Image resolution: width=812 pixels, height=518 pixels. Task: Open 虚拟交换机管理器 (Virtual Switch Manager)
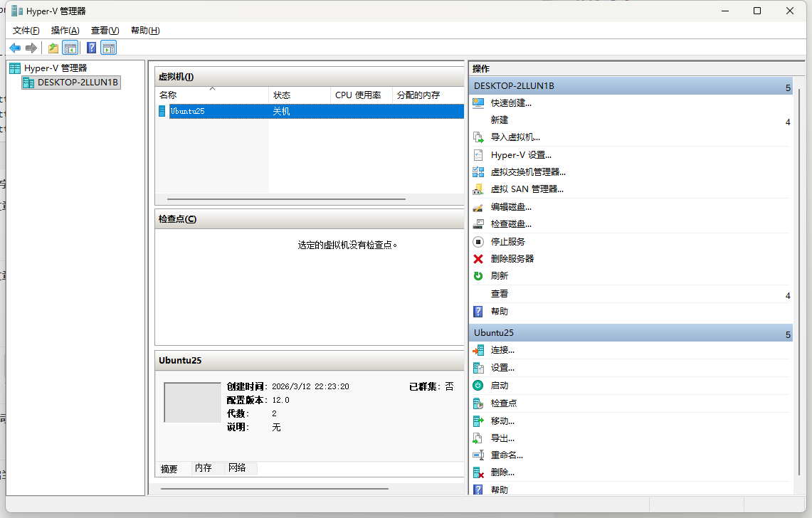point(528,172)
